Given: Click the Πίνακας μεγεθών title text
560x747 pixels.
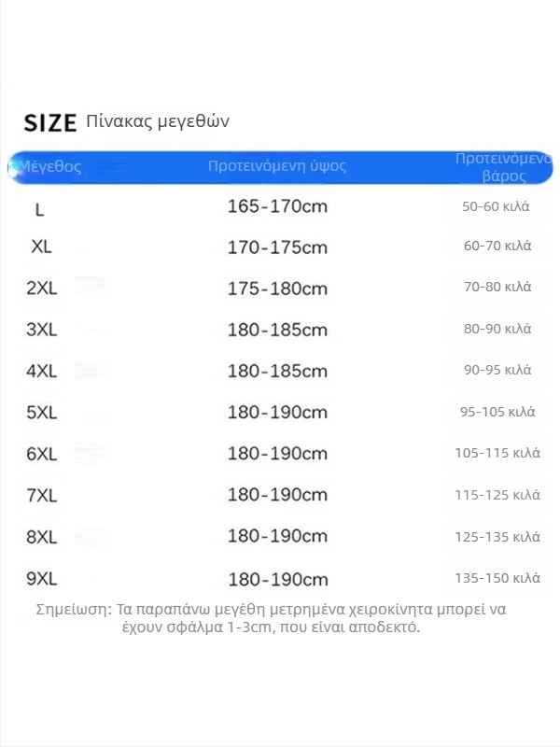Looking at the screenshot, I should click(x=157, y=121).
